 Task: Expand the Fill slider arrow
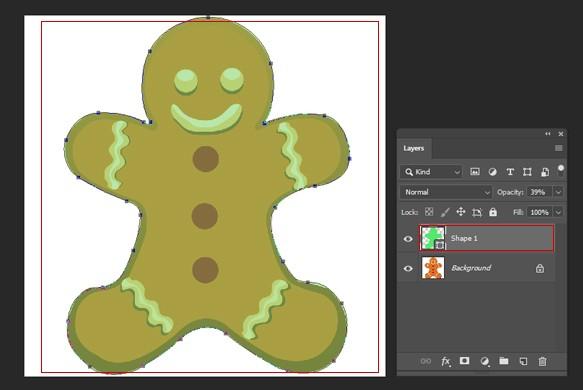point(558,212)
